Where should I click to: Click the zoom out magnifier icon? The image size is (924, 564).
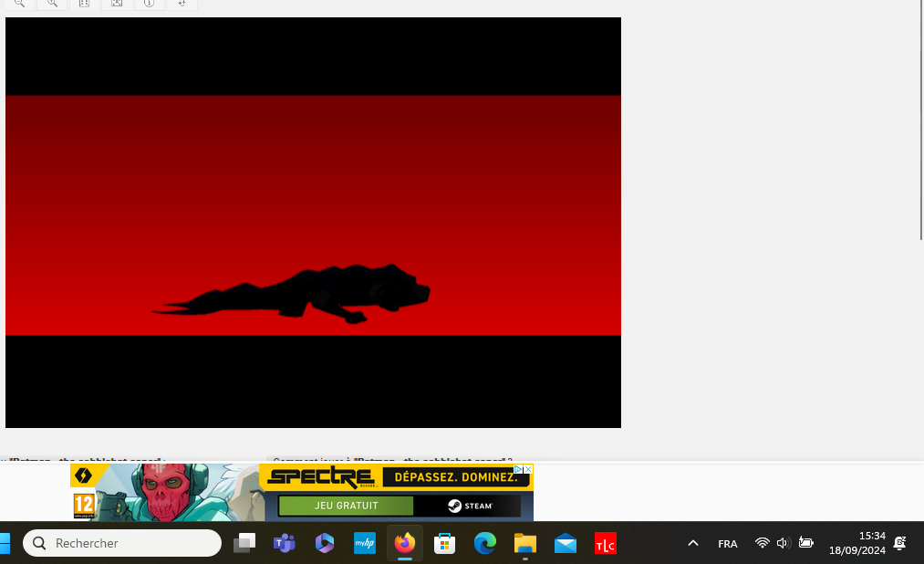tap(19, 4)
